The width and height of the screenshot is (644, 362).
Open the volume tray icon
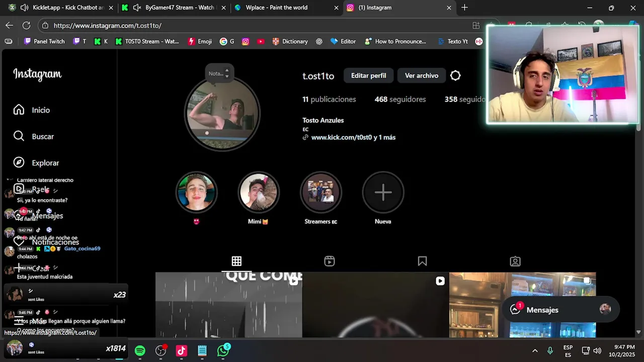tap(597, 351)
